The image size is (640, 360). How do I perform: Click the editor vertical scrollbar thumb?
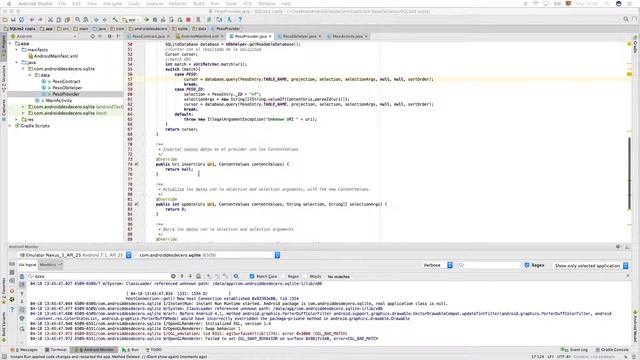pos(629,173)
